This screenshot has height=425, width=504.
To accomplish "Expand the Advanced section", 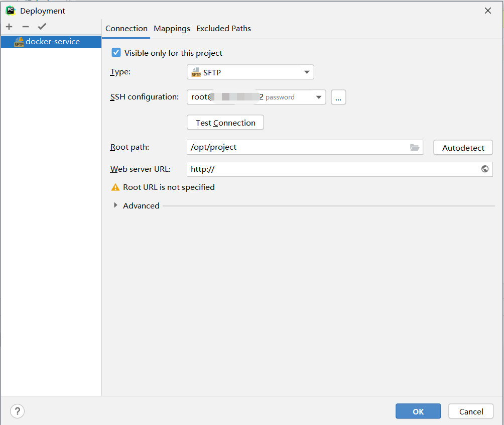I will click(116, 205).
